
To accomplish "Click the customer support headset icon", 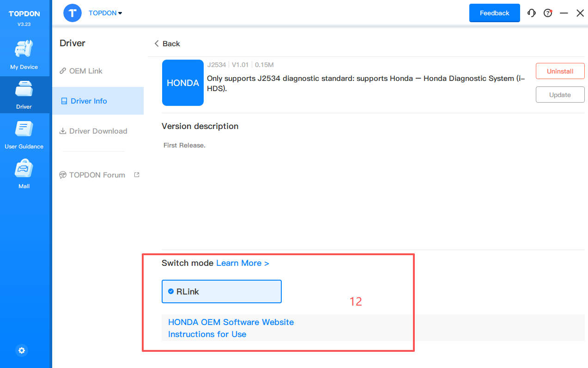I will 532,13.
